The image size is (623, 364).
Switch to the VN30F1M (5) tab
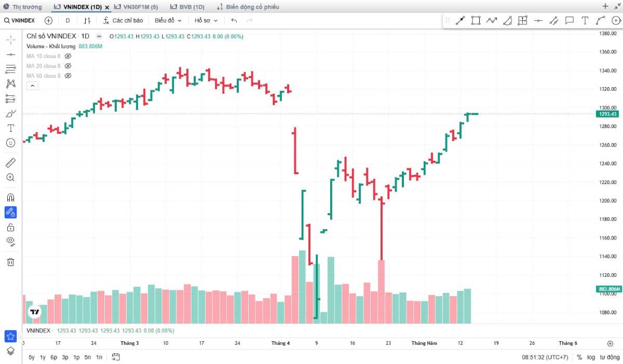coord(137,7)
